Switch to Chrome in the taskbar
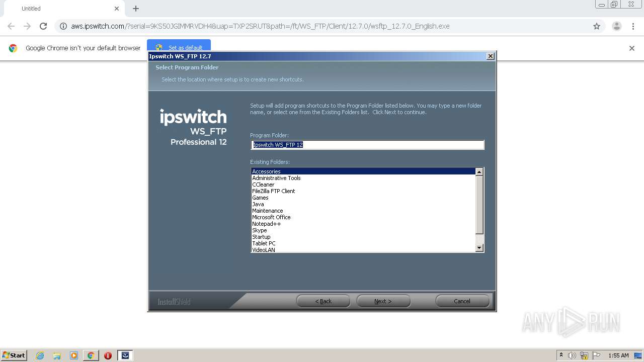Viewport: 644px width, 362px height. 91,355
